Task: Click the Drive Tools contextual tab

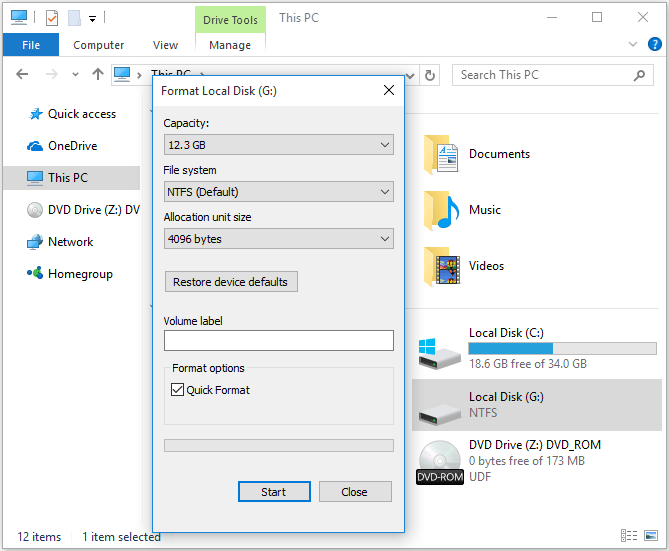Action: point(230,20)
